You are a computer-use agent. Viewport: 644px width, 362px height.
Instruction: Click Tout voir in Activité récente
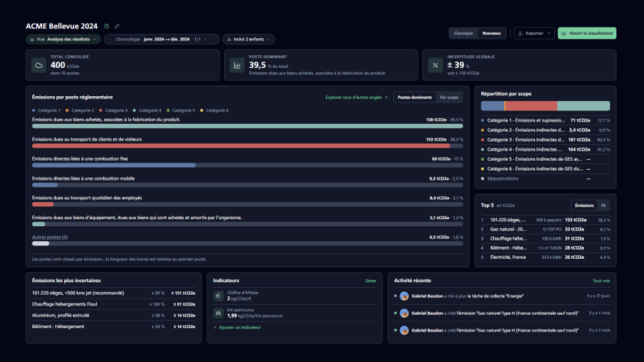click(602, 281)
